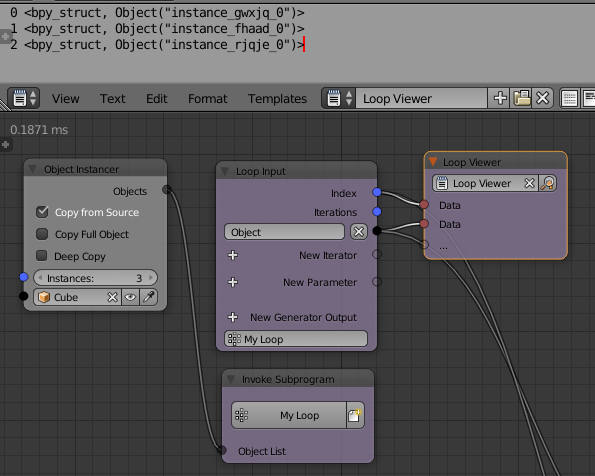Browse text datablocks next to Loop Viewer field

click(338, 98)
